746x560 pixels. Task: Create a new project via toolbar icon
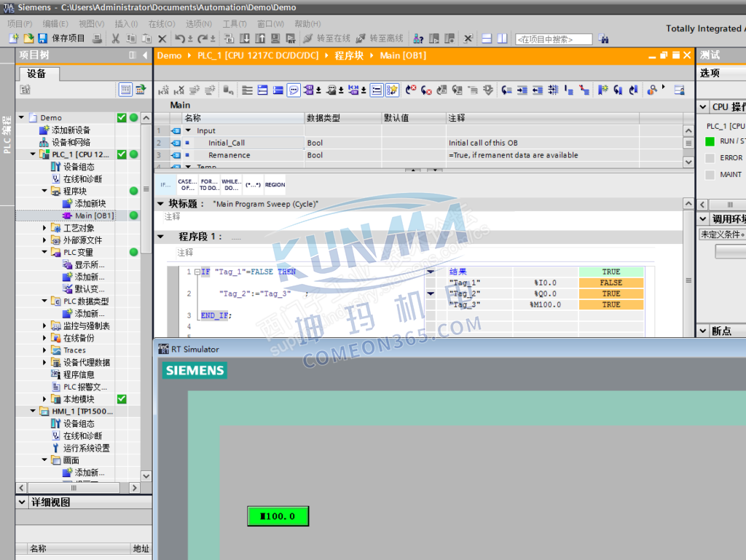pos(14,39)
